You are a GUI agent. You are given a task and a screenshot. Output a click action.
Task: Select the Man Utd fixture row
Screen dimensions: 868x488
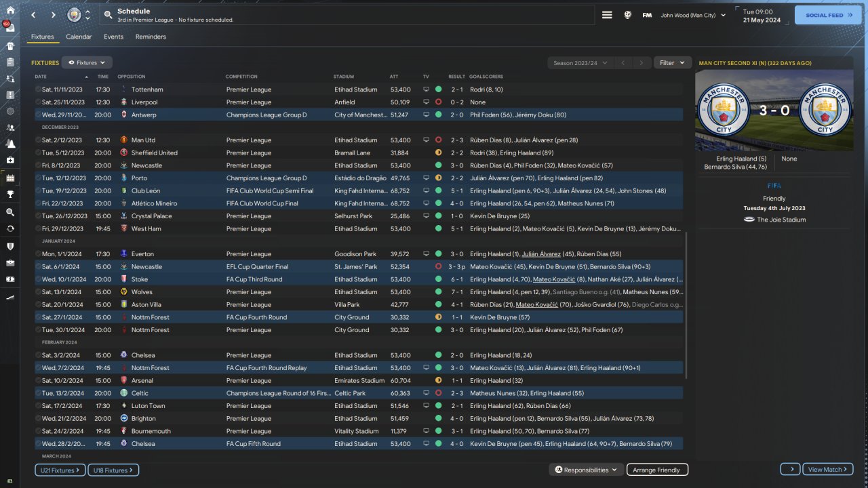pyautogui.click(x=359, y=140)
